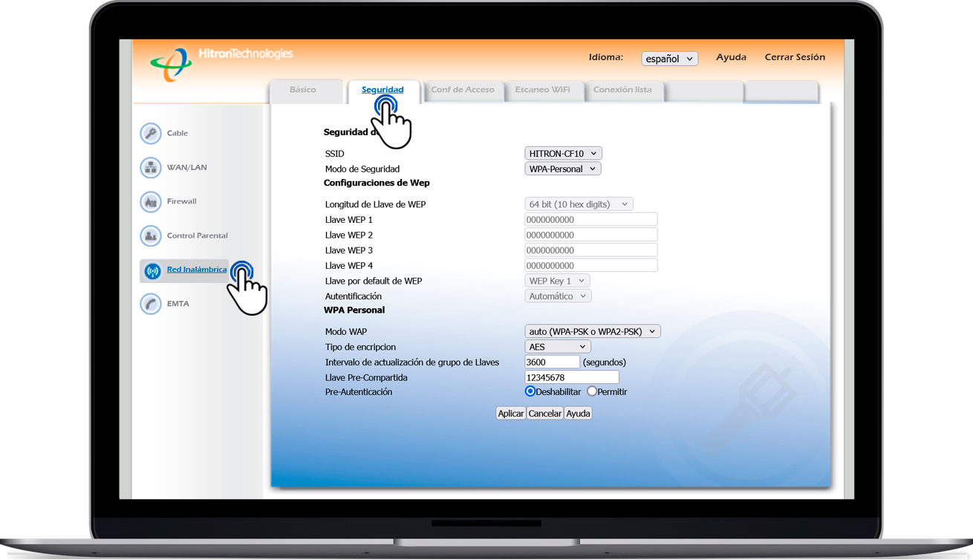Click the Llave Pre-Compartida input field
The image size is (973, 560).
click(571, 377)
